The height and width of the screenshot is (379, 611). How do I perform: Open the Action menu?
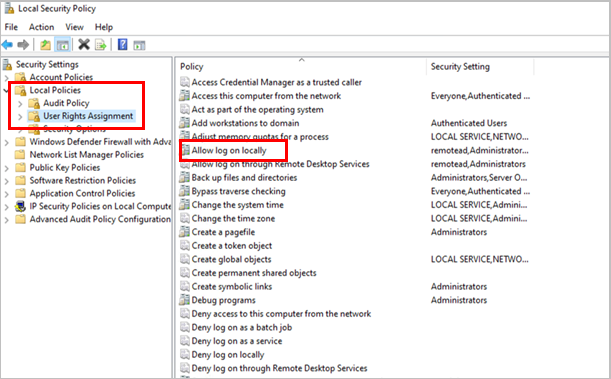point(41,27)
